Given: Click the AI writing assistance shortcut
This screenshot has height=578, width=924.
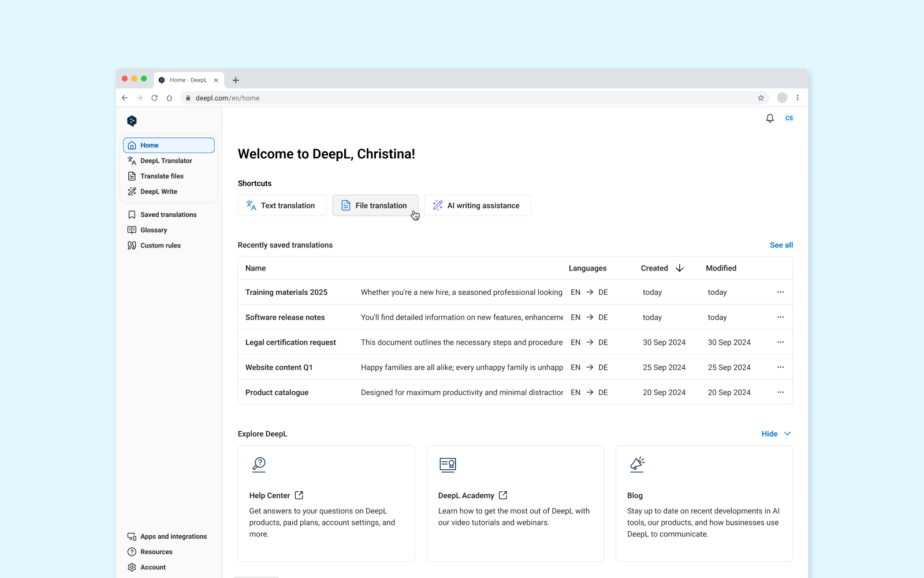Looking at the screenshot, I should coord(478,205).
